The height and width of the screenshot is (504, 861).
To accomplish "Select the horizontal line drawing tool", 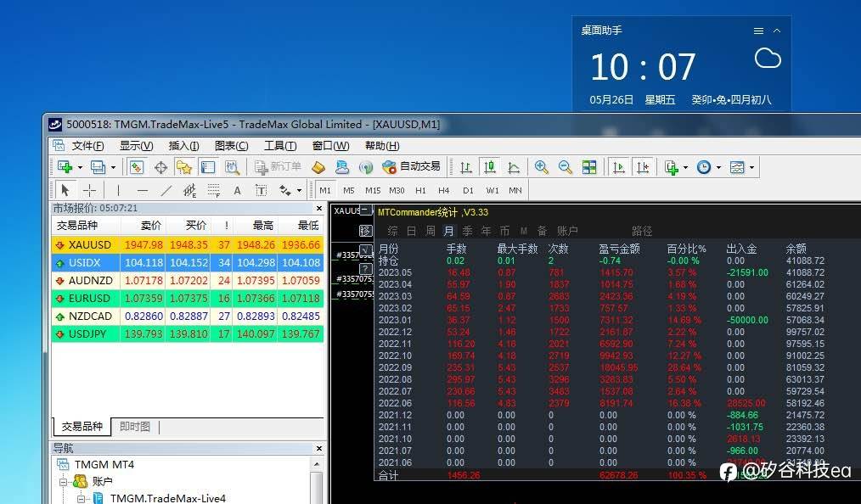I will pyautogui.click(x=142, y=190).
